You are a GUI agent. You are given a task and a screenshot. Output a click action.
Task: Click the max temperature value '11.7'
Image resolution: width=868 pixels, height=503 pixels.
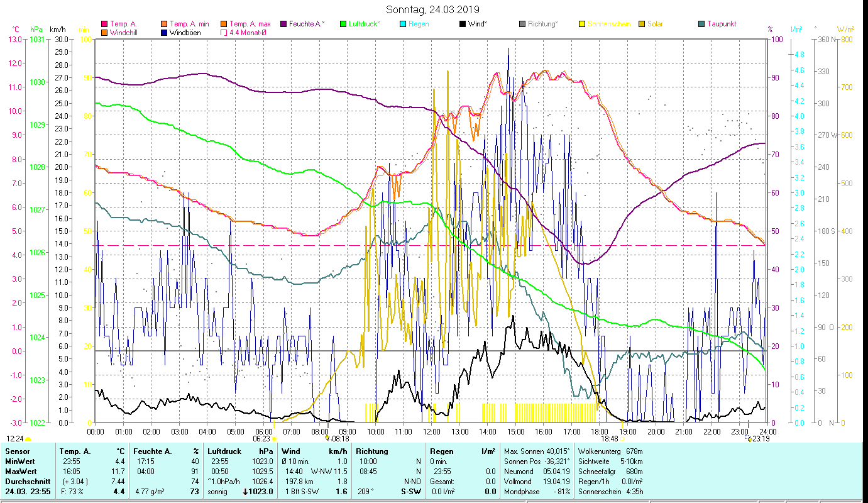(x=119, y=472)
